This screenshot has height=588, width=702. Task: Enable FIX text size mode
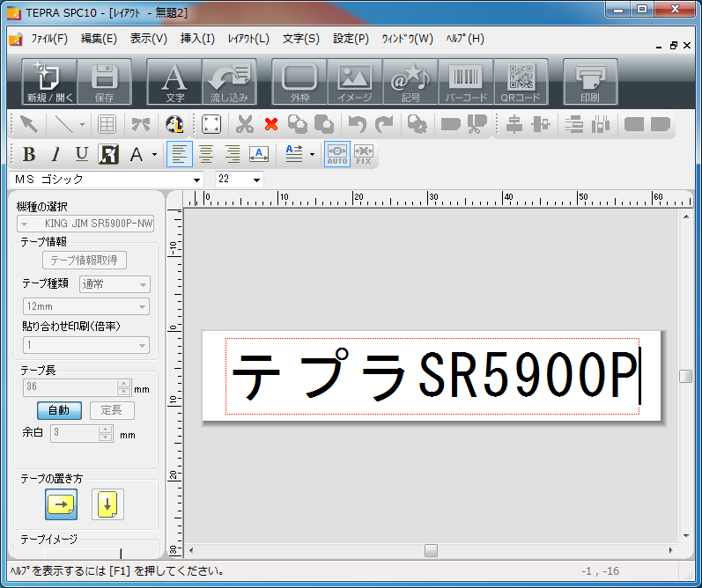[x=364, y=154]
